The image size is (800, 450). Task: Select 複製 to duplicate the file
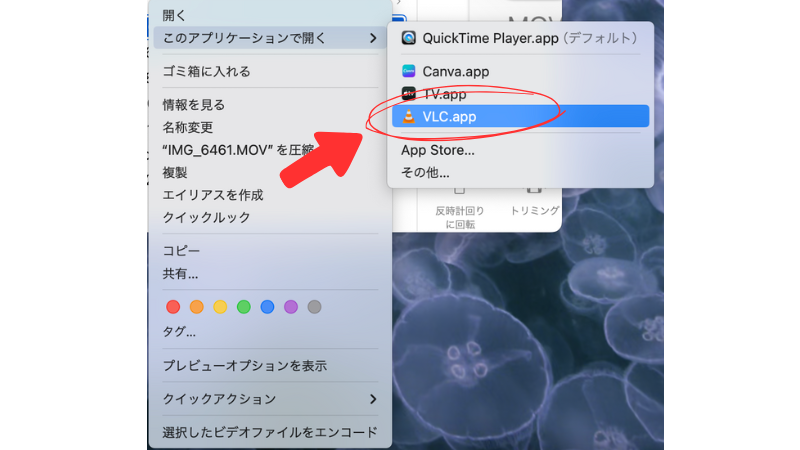pyautogui.click(x=270, y=172)
